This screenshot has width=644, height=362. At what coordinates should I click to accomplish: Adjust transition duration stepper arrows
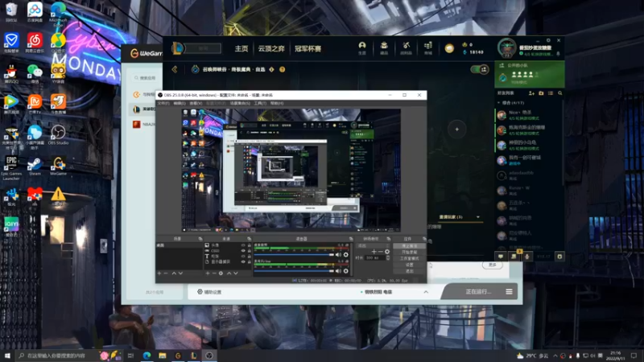(388, 257)
